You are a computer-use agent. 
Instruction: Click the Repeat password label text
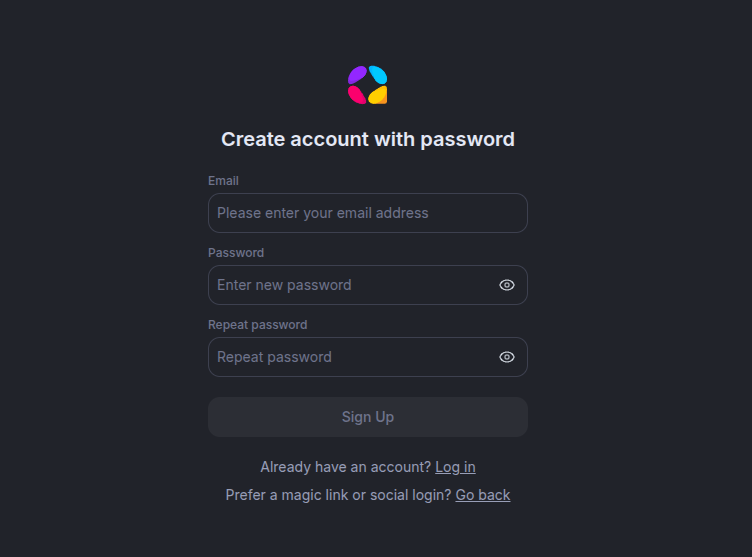coord(257,325)
